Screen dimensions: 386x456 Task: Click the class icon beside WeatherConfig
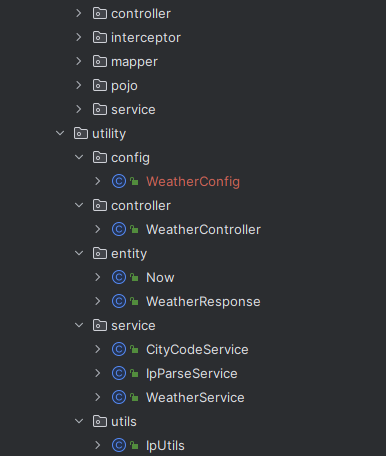(119, 181)
